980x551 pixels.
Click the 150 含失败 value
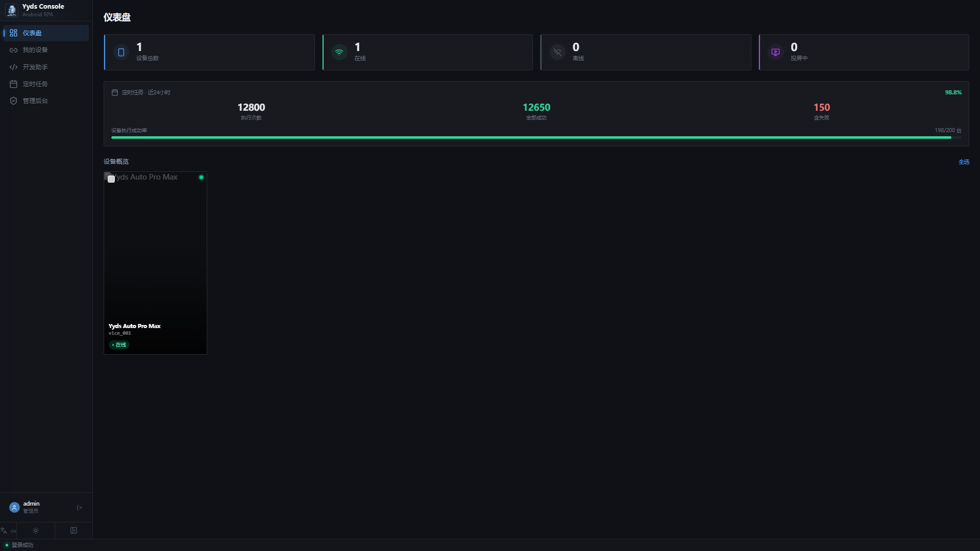822,107
